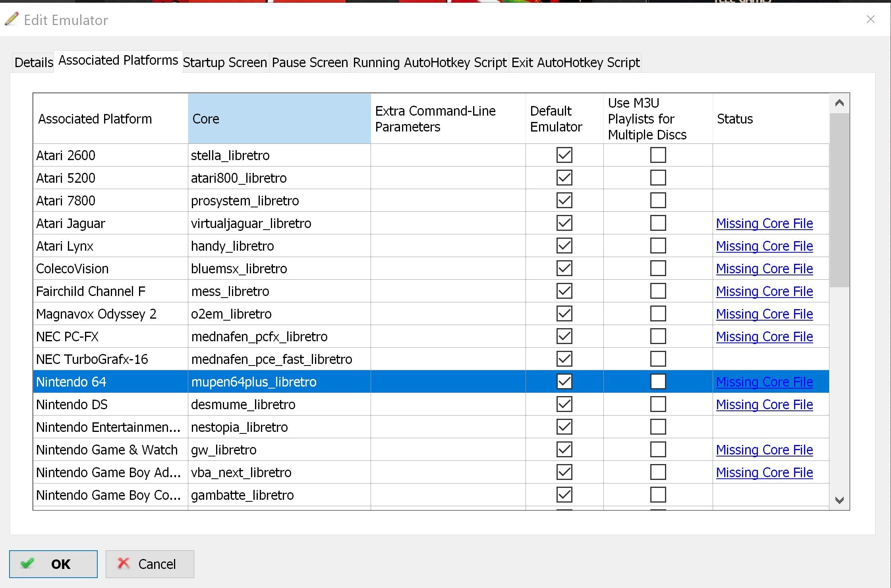Viewport: 891px width, 588px height.
Task: Open Missing Core File for Nintendo Game & Watch
Action: (764, 450)
